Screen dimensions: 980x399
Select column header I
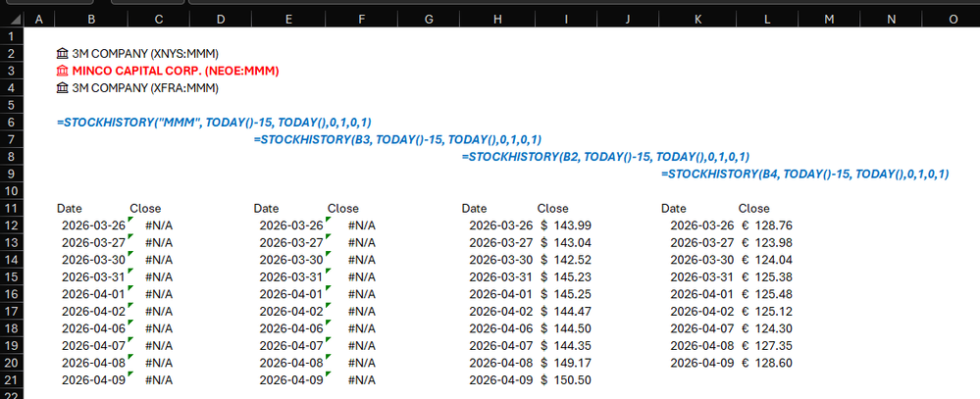point(566,20)
